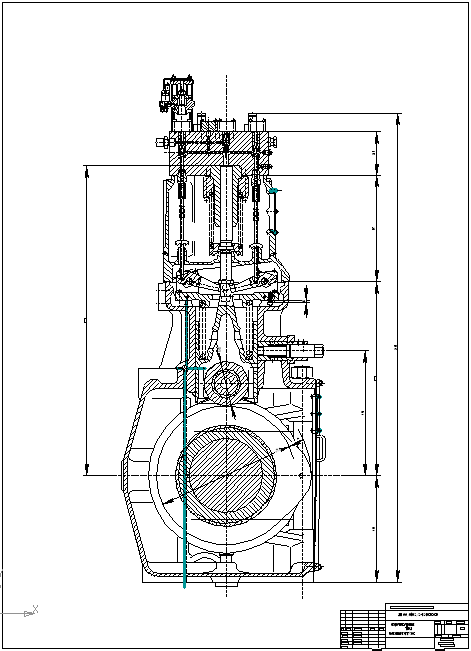Click the lowest right-side dimension value text
Image resolution: width=471 pixels, height=651 pixels.
[x=373, y=529]
